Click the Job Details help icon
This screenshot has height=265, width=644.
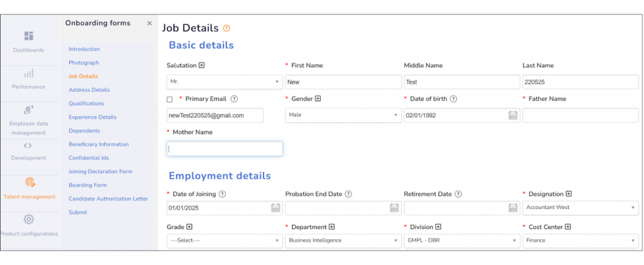[x=226, y=28]
